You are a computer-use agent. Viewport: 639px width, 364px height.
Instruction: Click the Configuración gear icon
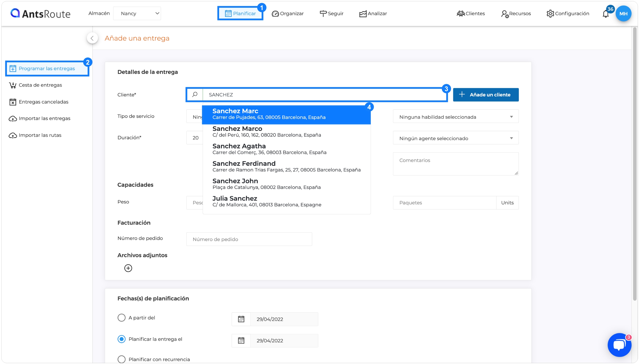tap(550, 14)
